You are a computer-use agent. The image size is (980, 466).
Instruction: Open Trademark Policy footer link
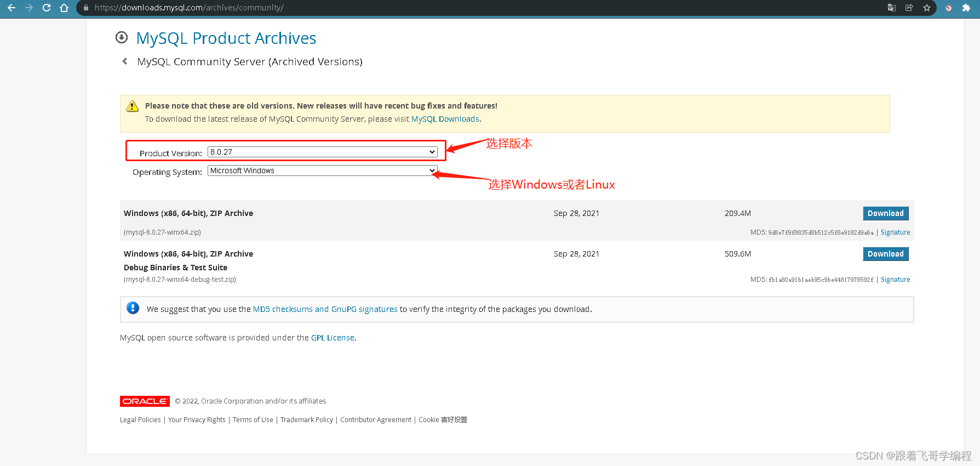click(307, 420)
